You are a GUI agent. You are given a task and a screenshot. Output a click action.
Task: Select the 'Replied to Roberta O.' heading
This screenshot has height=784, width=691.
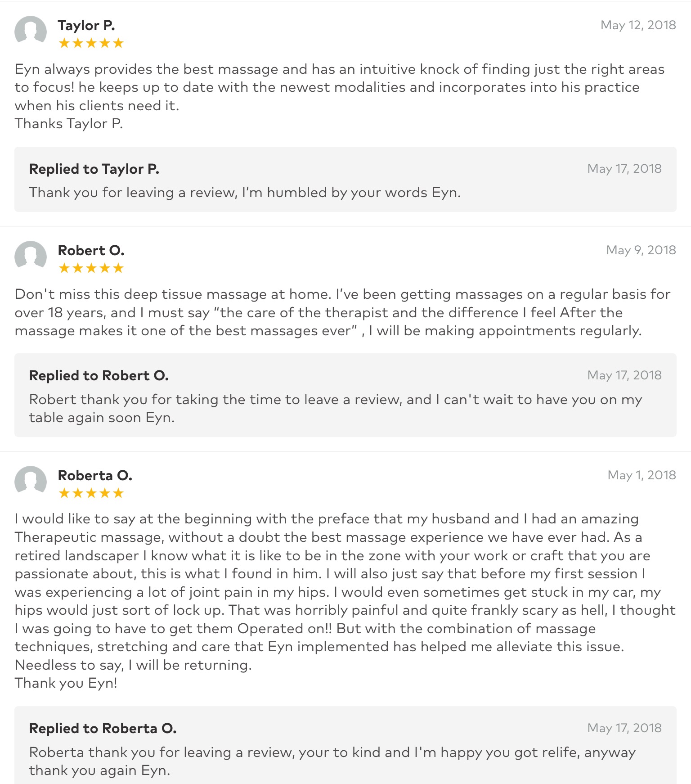[x=103, y=729]
